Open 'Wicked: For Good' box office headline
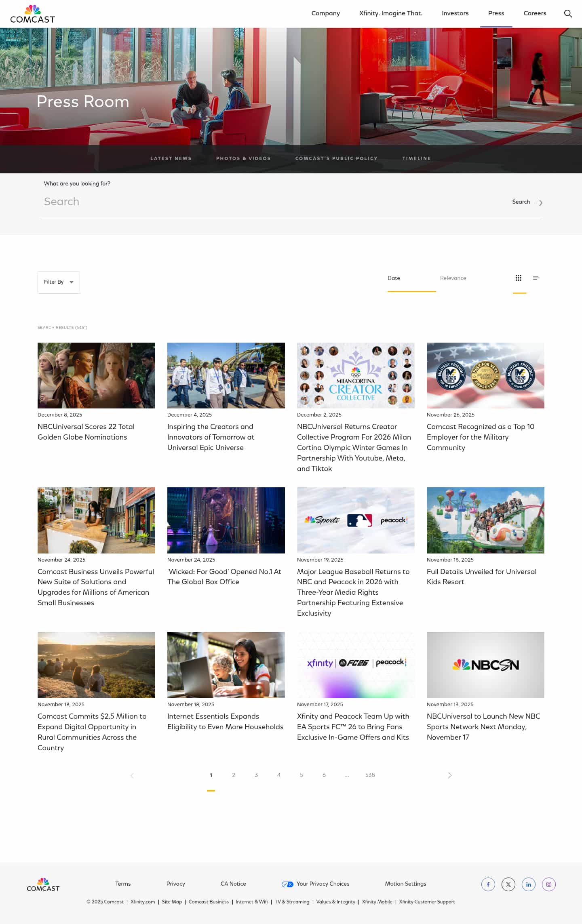 tap(224, 577)
